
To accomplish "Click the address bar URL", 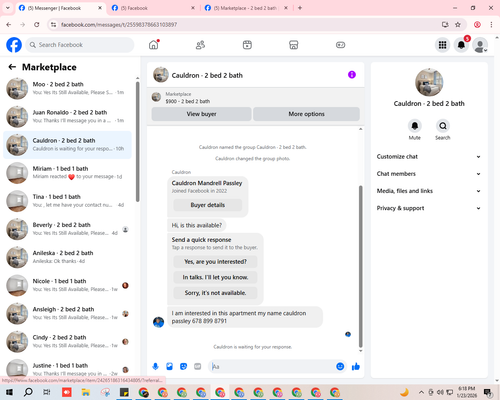I will pyautogui.click(x=119, y=25).
